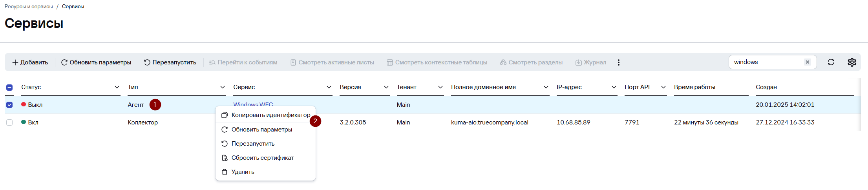Toggle the select-all header checkbox
868x190 pixels.
9,87
